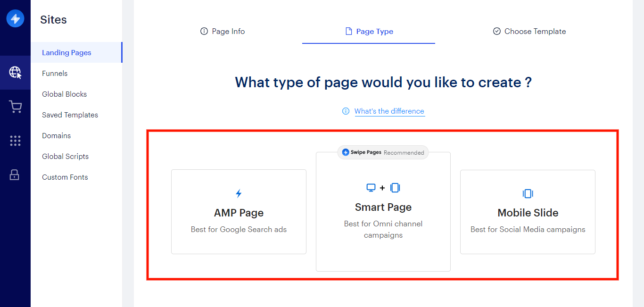The width and height of the screenshot is (644, 307).
Task: Click the lightning bolt icon on AMP Page card
Action: pos(239,193)
